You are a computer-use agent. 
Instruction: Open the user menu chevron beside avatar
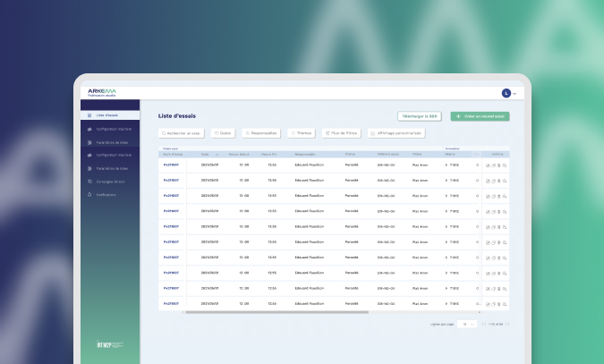coord(515,94)
